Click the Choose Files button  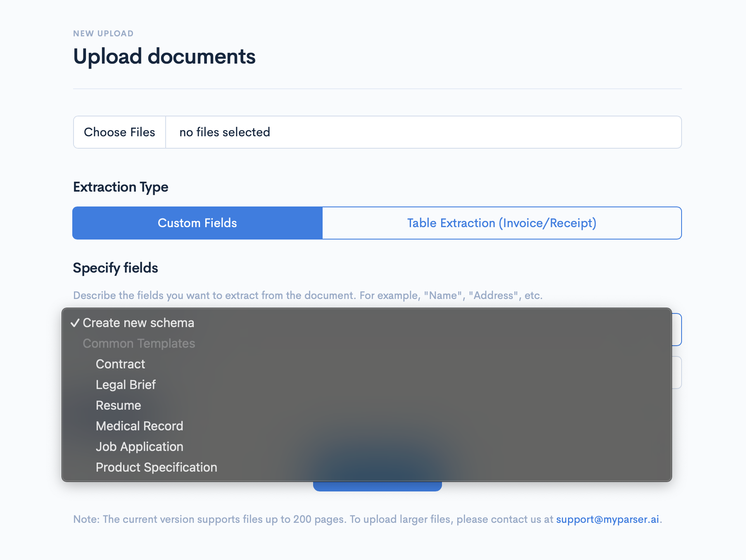coord(119,132)
